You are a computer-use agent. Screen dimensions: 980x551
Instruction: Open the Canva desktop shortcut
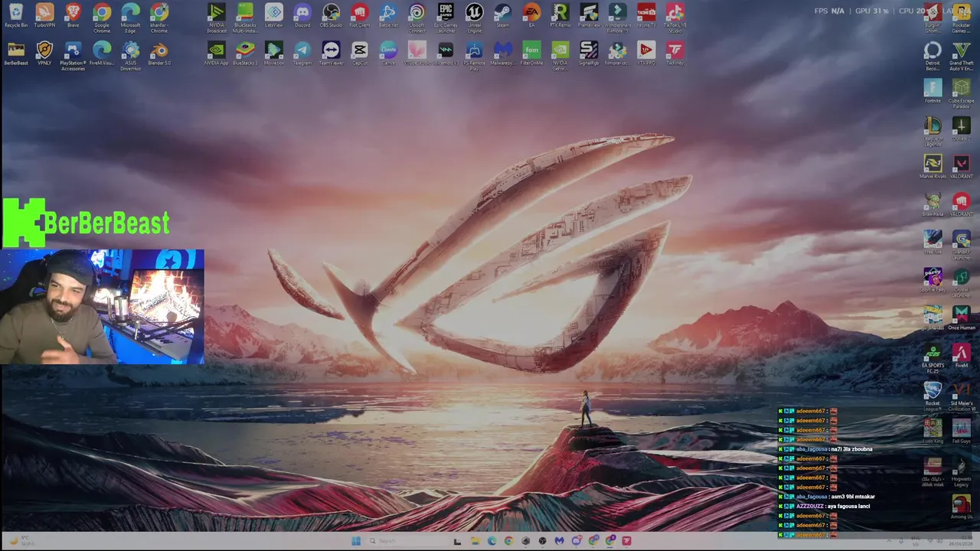388,53
